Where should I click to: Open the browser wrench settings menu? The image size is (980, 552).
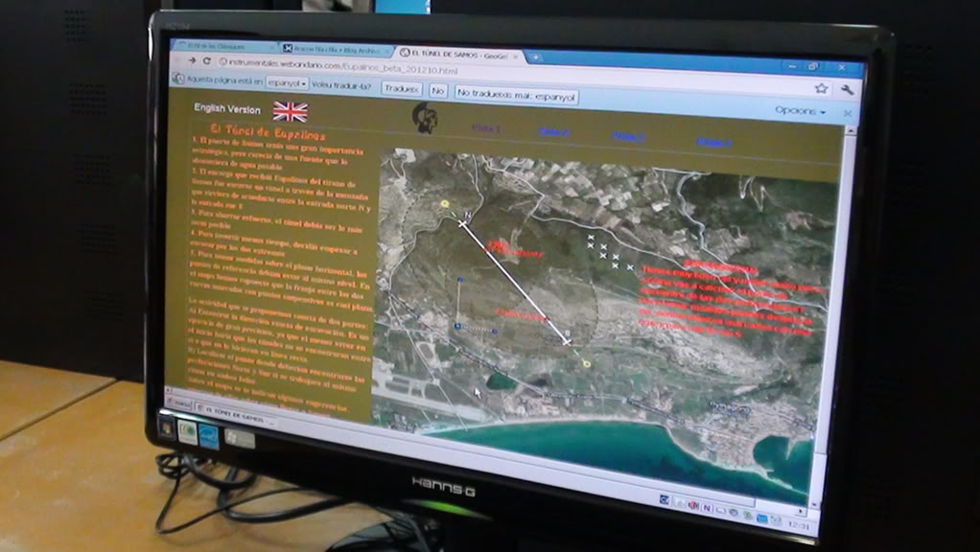(847, 90)
